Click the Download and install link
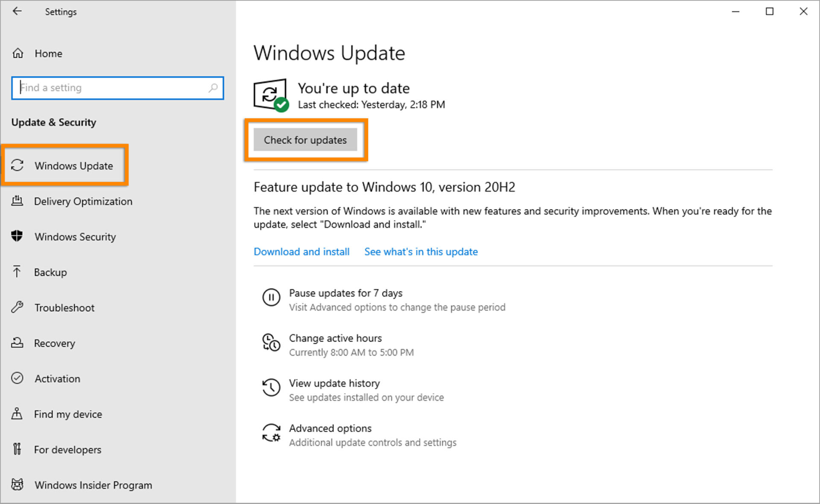Viewport: 820px width, 504px height. (302, 252)
